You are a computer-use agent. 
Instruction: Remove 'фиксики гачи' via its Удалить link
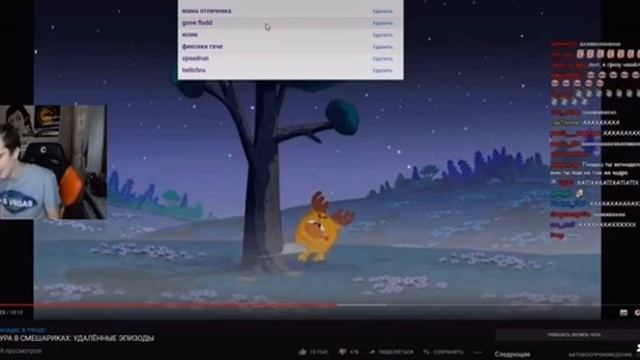pos(382,47)
